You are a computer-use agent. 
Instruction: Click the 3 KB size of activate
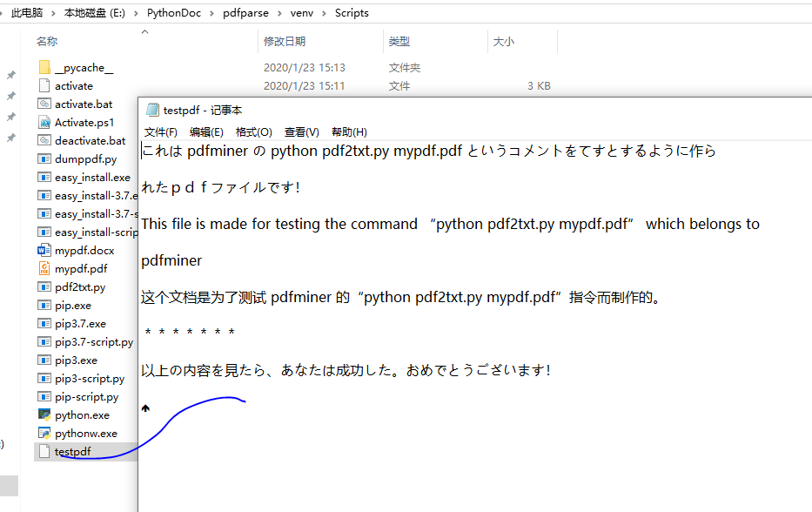(x=539, y=85)
